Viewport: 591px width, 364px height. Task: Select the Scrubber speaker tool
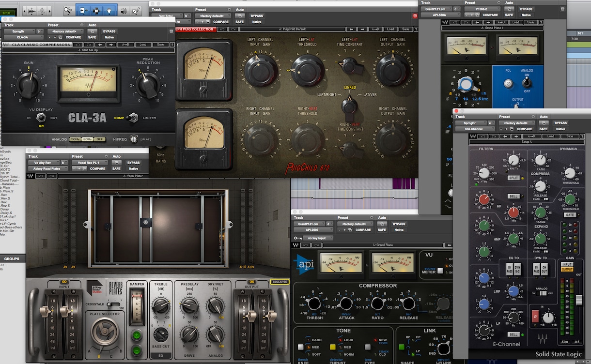pyautogui.click(x=124, y=10)
